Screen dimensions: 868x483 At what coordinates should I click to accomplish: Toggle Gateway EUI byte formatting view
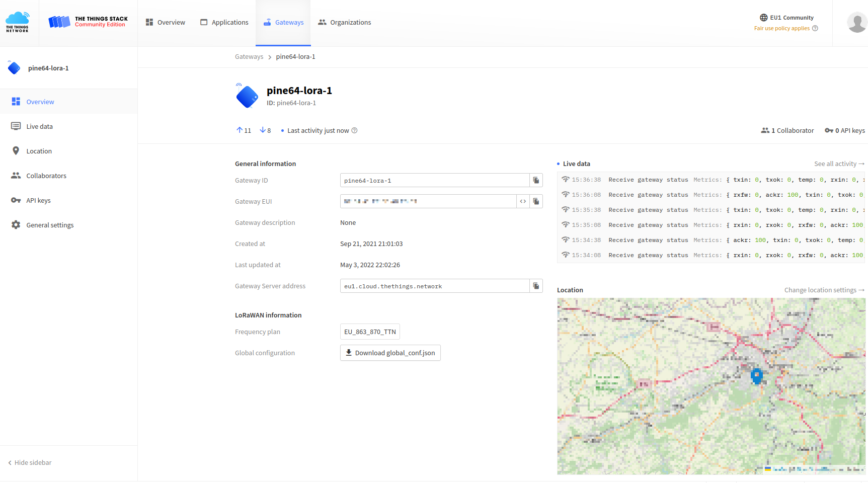523,201
